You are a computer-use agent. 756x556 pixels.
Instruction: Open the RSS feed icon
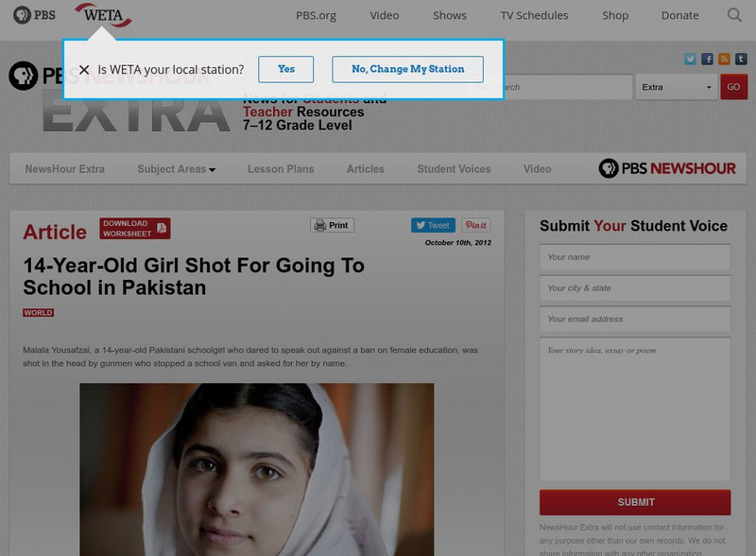724,59
